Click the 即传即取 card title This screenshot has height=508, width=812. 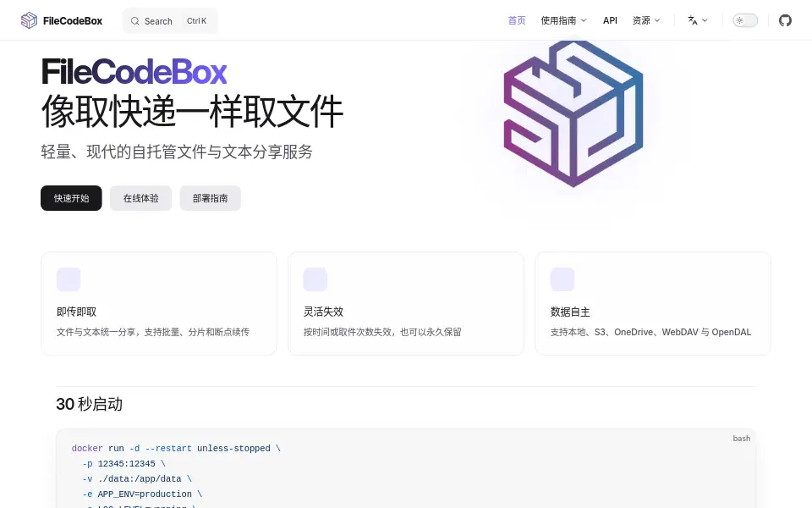tap(77, 312)
